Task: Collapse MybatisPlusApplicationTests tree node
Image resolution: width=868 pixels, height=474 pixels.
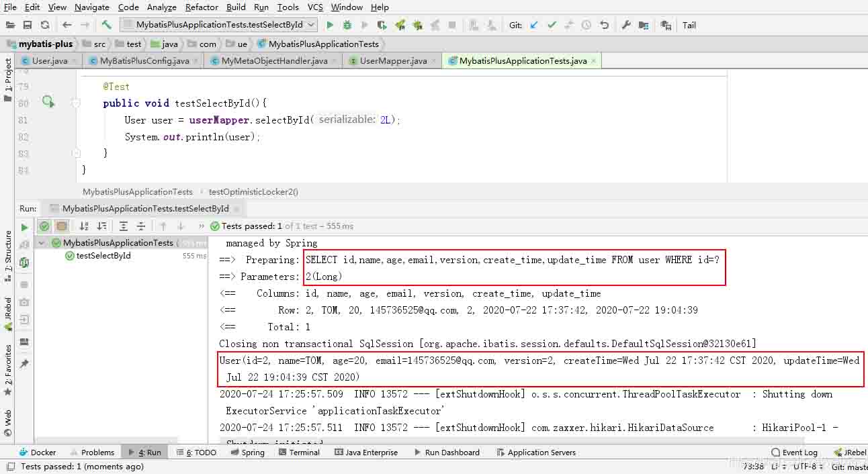Action: coord(42,243)
